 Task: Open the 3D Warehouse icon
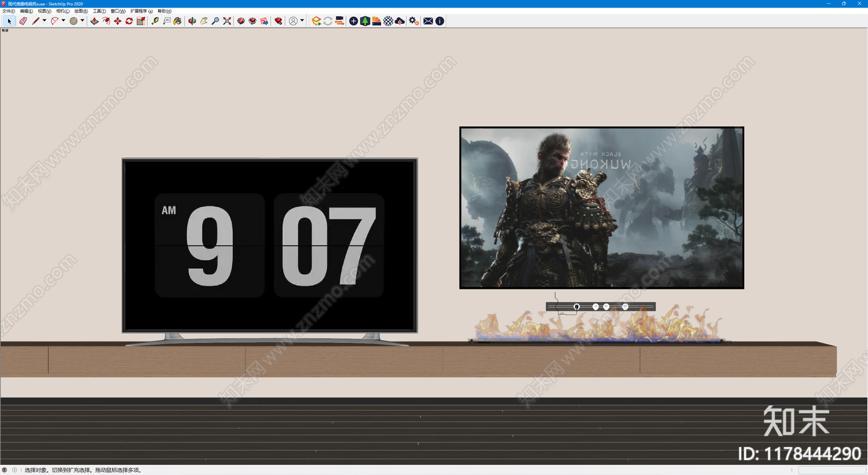[x=241, y=21]
